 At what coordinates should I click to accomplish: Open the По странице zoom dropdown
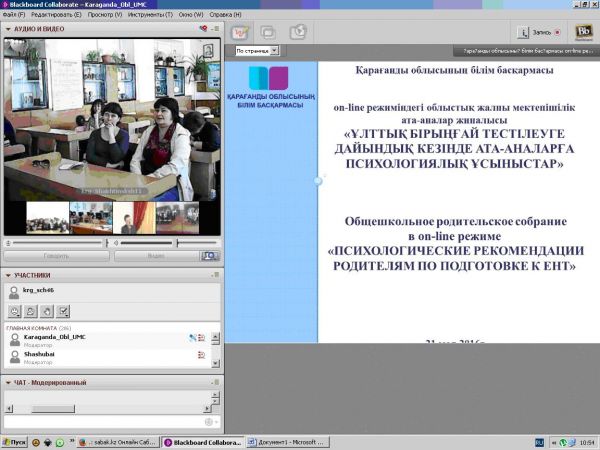[x=256, y=50]
